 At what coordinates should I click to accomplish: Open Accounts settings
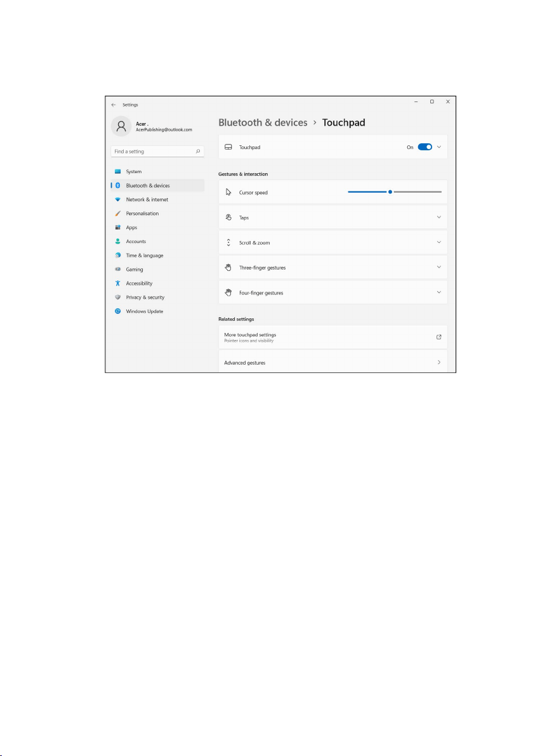point(158,241)
